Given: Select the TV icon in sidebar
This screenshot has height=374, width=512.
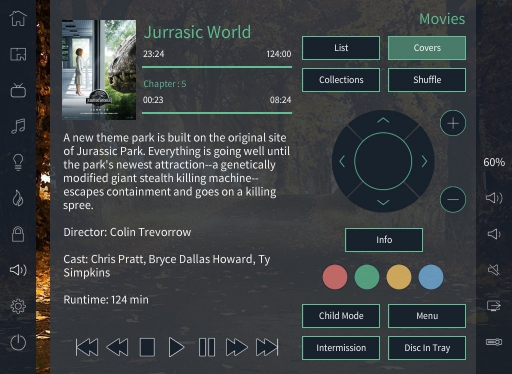Looking at the screenshot, I should [x=18, y=90].
